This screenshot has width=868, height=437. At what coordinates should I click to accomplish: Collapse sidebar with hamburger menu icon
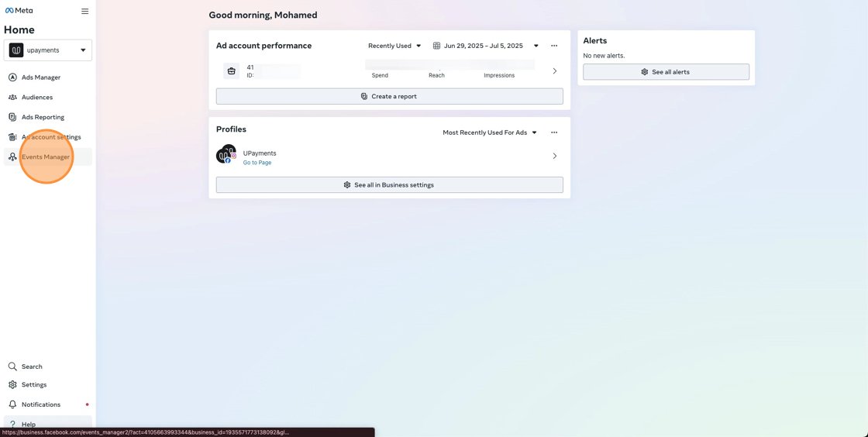tap(84, 11)
